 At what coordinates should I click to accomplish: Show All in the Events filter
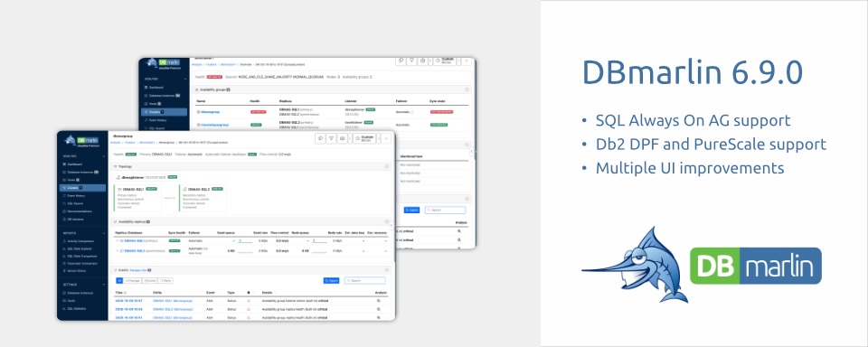119,281
